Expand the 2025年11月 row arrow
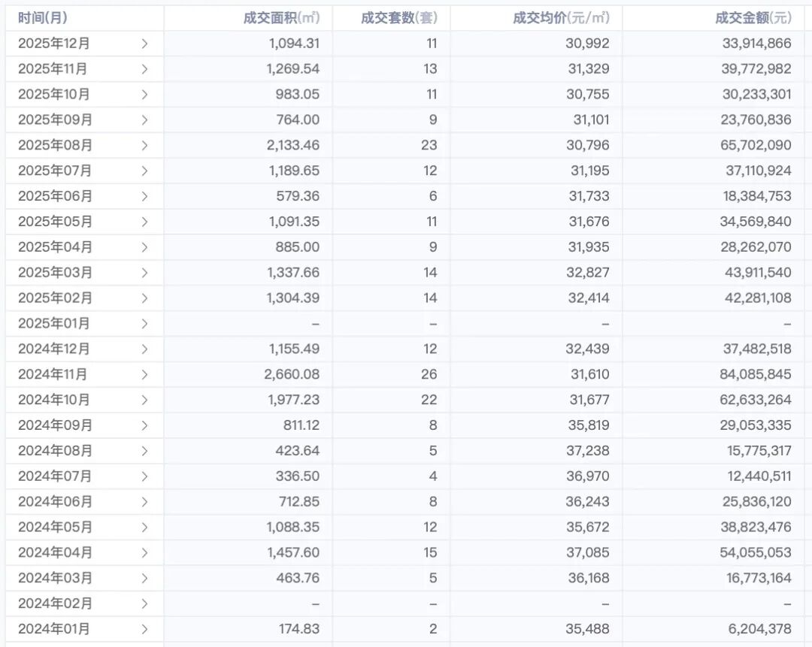 144,69
